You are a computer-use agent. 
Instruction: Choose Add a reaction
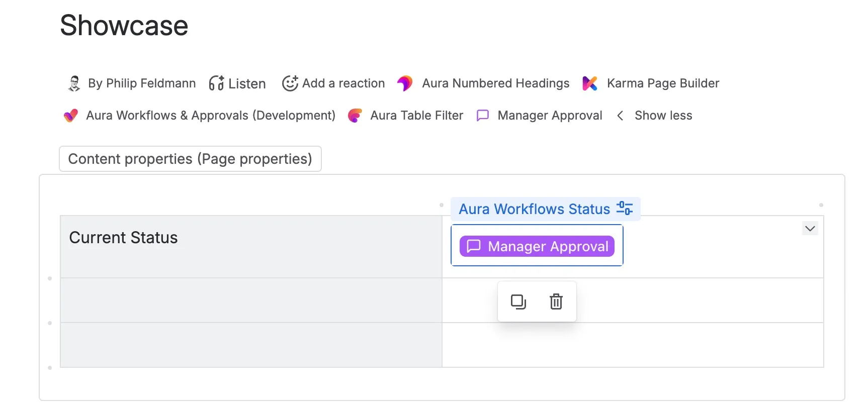click(x=343, y=83)
